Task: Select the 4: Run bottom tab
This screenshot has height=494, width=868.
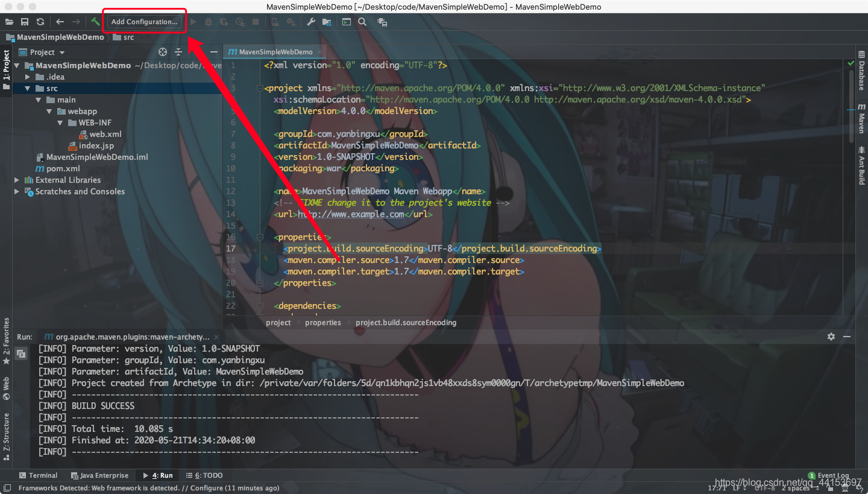Action: [x=157, y=475]
